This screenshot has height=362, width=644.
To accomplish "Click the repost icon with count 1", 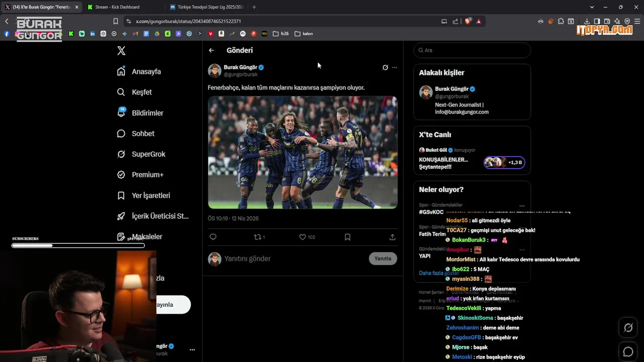I will [x=259, y=237].
